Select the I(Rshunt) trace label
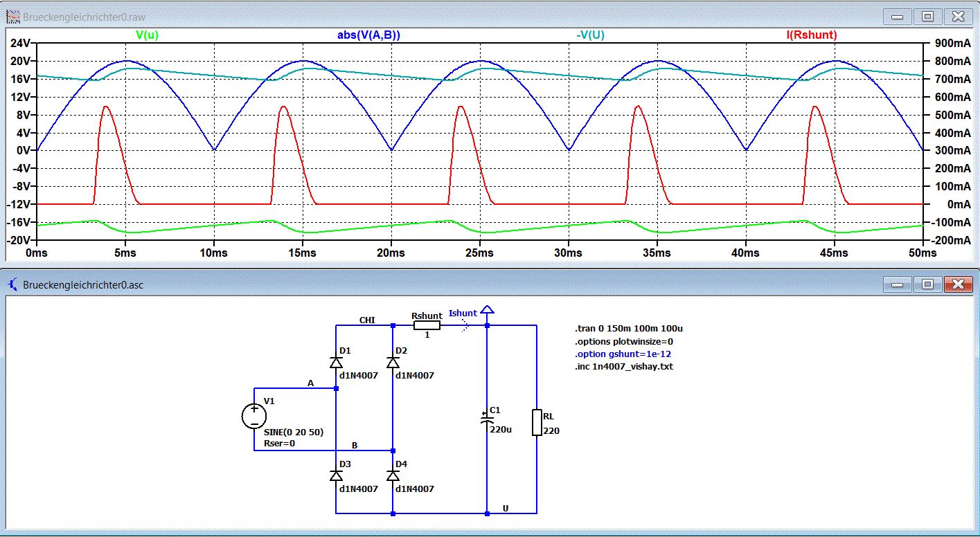Viewport: 980px width, 537px height. click(x=811, y=35)
